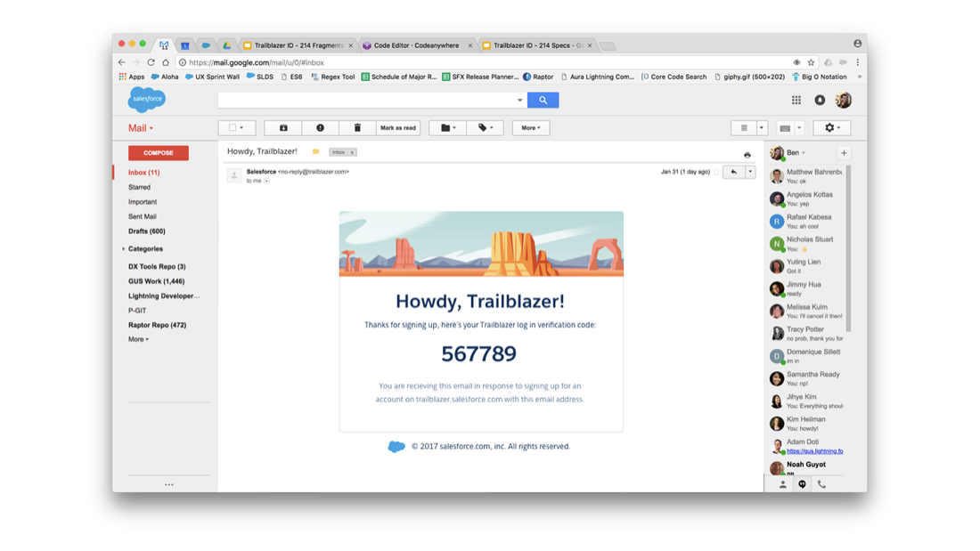Open the reply options dropdown arrow
Image resolution: width=980 pixels, height=551 pixels.
point(748,171)
